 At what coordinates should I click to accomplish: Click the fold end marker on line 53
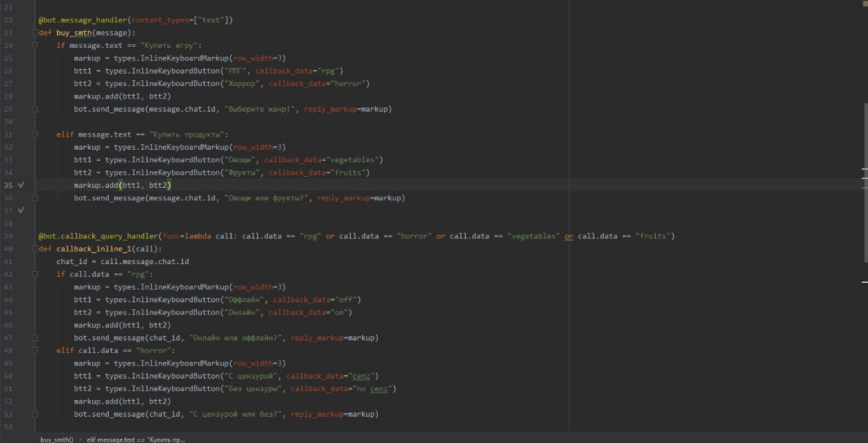(35, 414)
